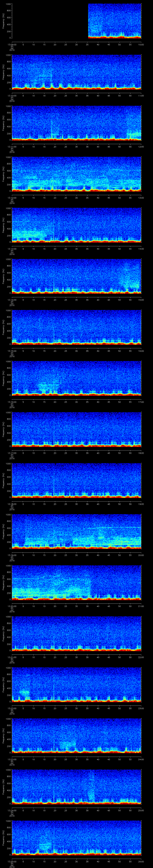Viewport: 153px width, 868px height.
Task: Click the '23:00' end label of the 13:22:00 axis
Action: [141, 708]
